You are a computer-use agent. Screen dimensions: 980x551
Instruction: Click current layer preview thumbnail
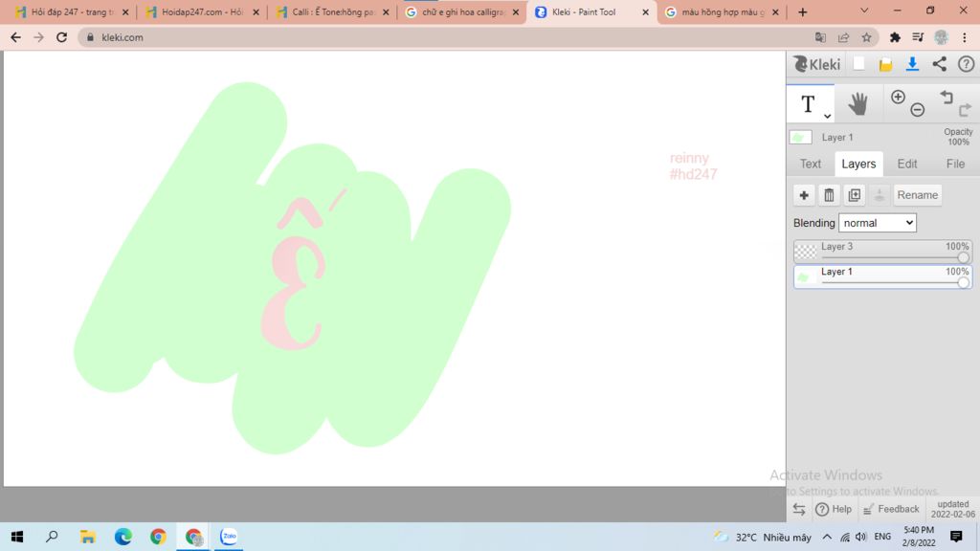(801, 138)
